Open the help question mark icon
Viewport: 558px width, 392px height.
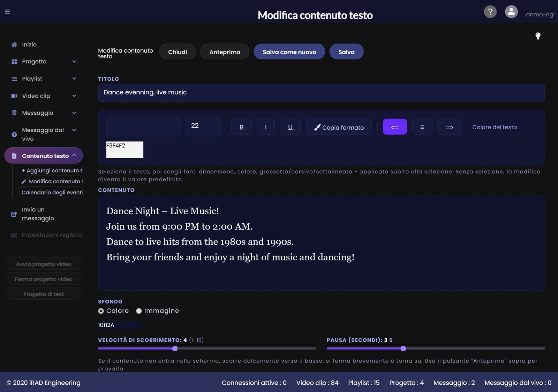pyautogui.click(x=490, y=12)
